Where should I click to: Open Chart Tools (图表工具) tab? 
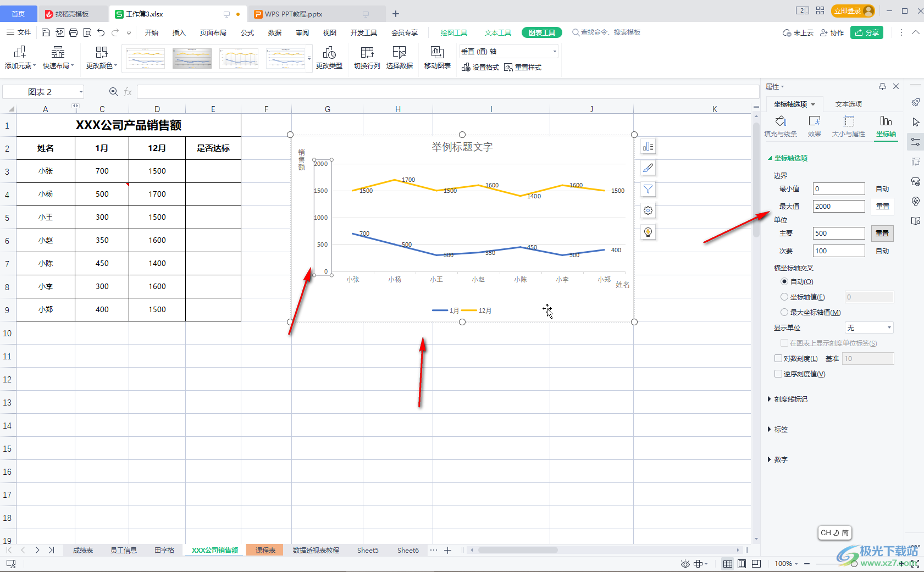coord(542,32)
